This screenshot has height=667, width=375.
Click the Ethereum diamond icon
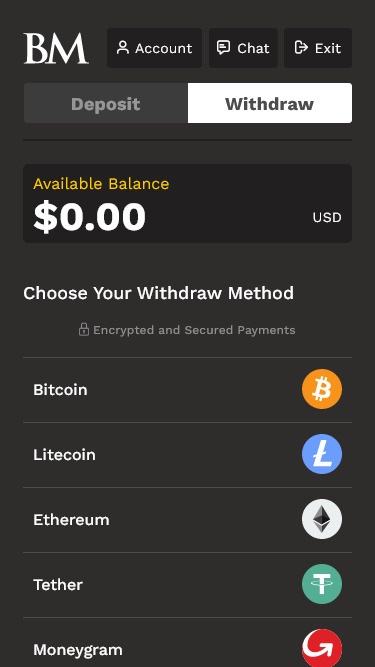point(322,519)
